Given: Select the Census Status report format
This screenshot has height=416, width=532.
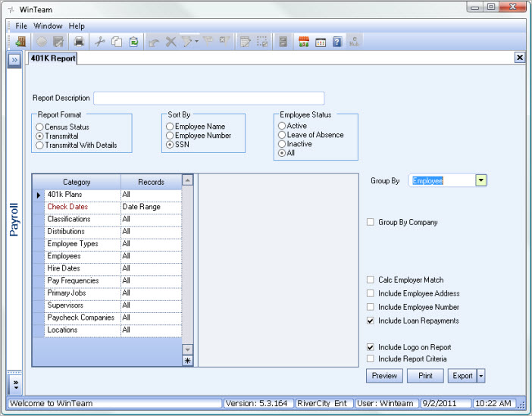Looking at the screenshot, I should (x=40, y=127).
